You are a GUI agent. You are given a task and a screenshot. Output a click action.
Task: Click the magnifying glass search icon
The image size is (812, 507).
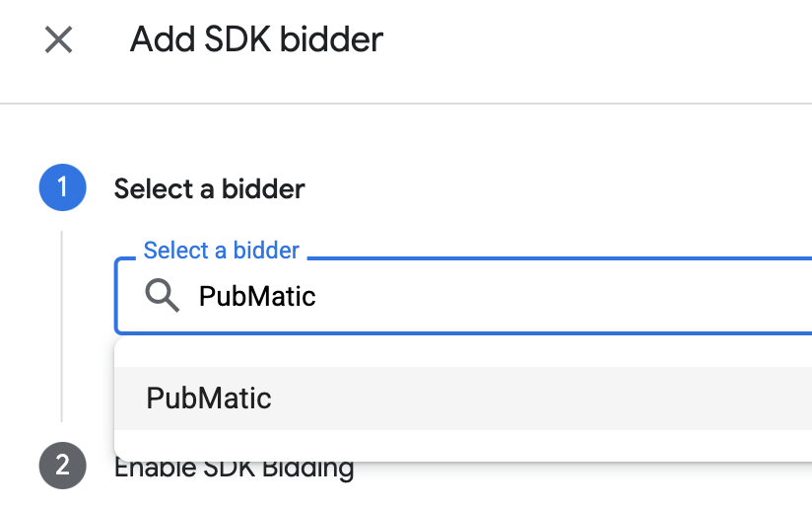click(x=163, y=295)
